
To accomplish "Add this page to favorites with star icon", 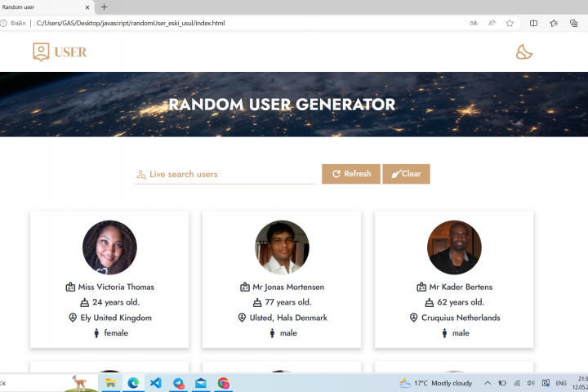I will coord(510,23).
